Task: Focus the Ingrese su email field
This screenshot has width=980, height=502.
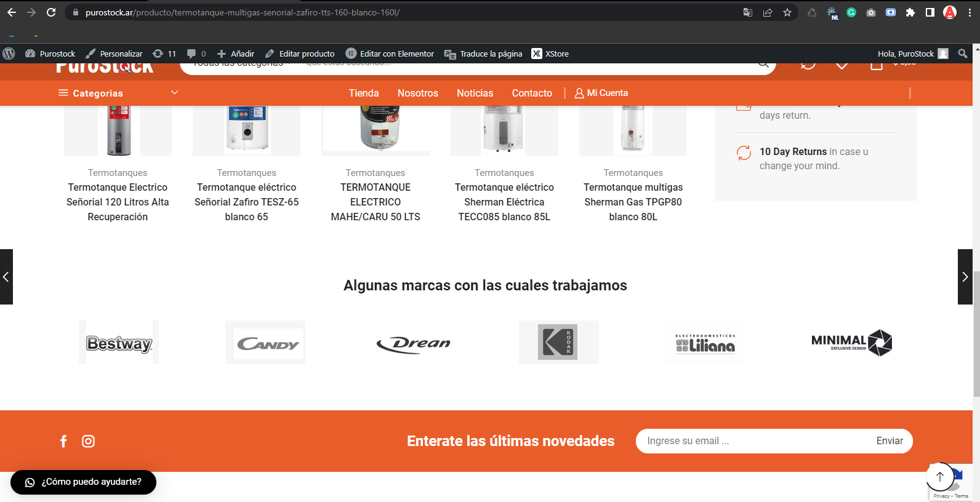Action: click(752, 441)
